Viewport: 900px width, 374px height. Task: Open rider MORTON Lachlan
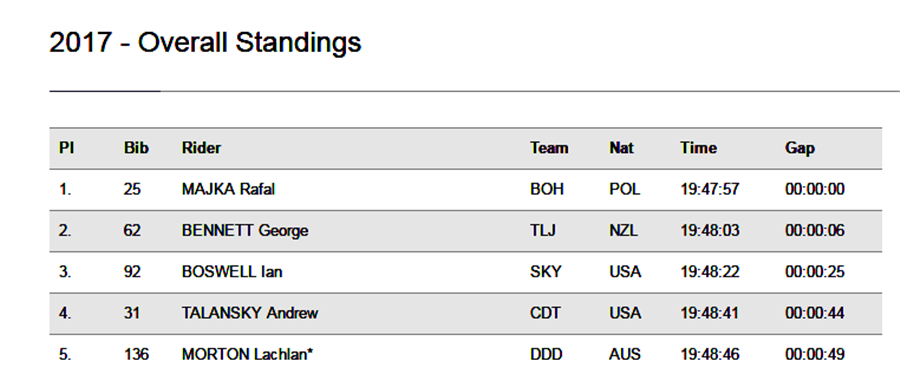tap(247, 354)
